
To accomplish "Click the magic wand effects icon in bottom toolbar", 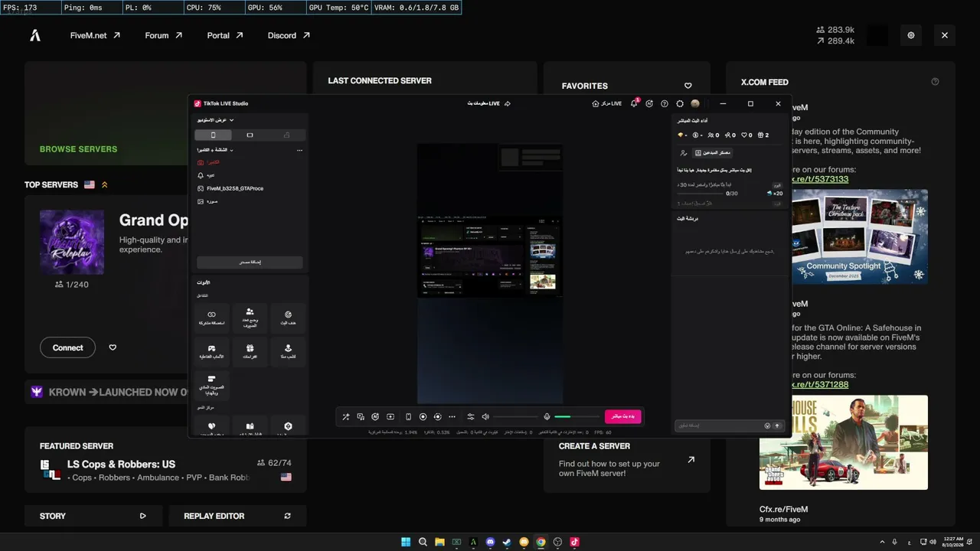I will [345, 417].
